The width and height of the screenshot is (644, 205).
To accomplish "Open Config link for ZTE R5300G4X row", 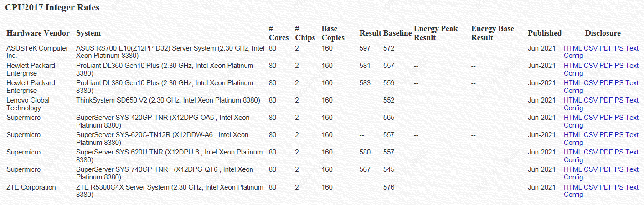I will (573, 195).
